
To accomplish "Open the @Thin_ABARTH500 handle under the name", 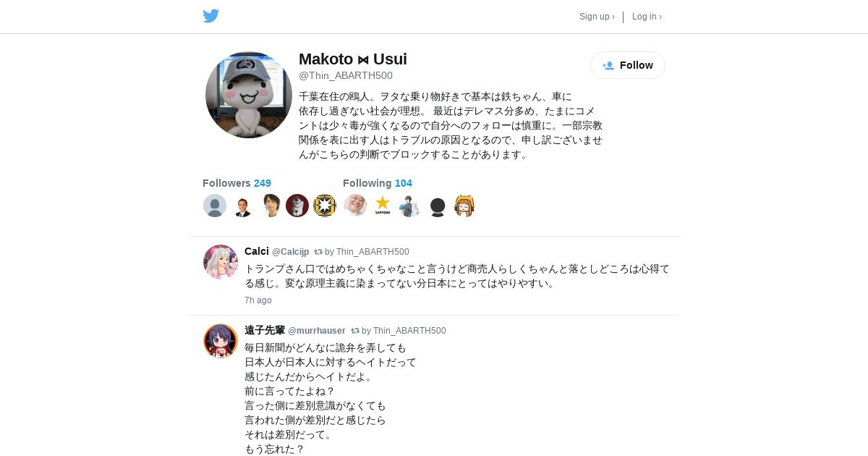I will click(x=346, y=75).
